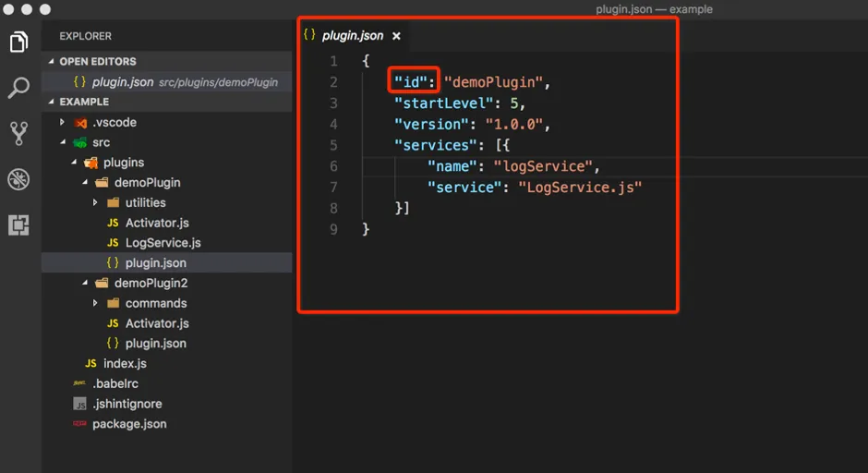
Task: Open the Explorer view in activity bar
Action: (18, 42)
